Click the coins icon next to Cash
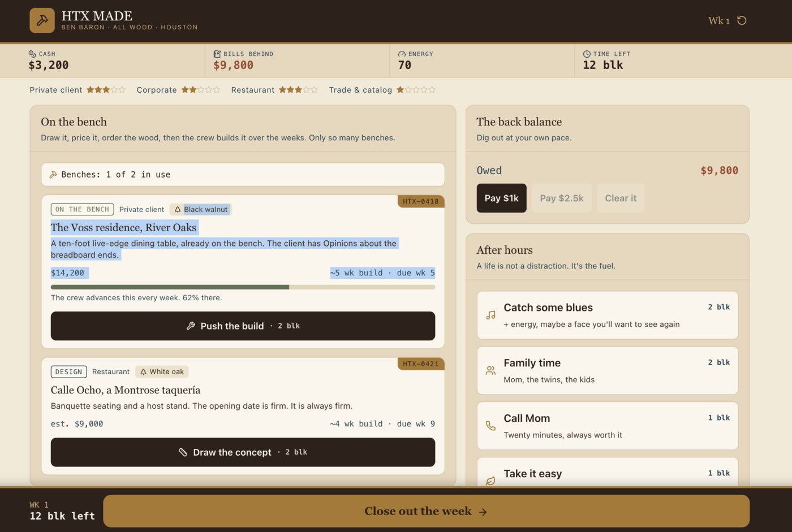 (x=32, y=54)
